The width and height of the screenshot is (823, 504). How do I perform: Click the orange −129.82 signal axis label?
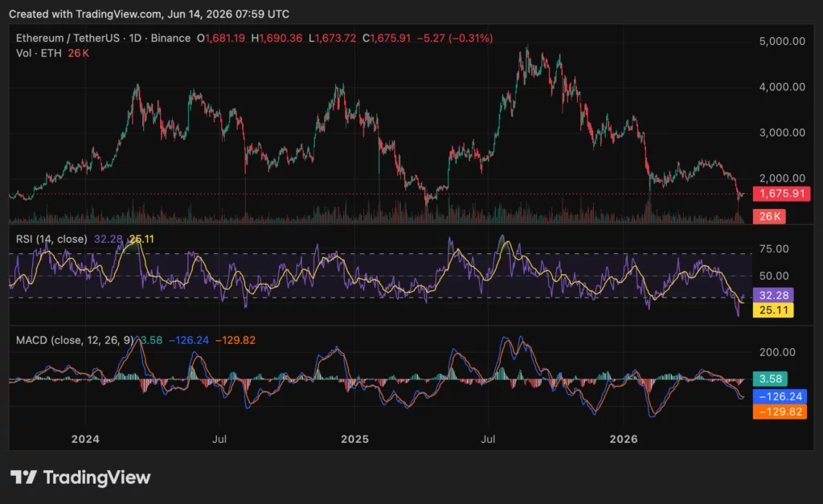pos(780,412)
